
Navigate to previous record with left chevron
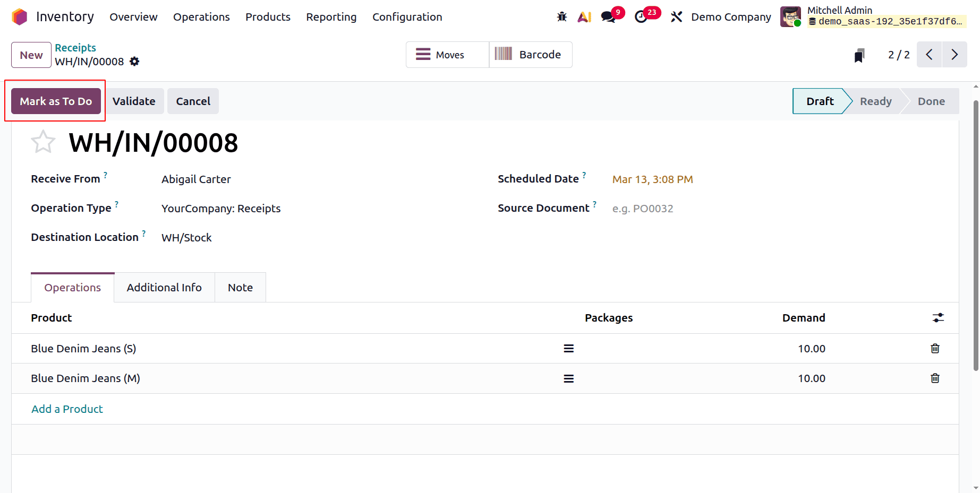click(x=928, y=54)
